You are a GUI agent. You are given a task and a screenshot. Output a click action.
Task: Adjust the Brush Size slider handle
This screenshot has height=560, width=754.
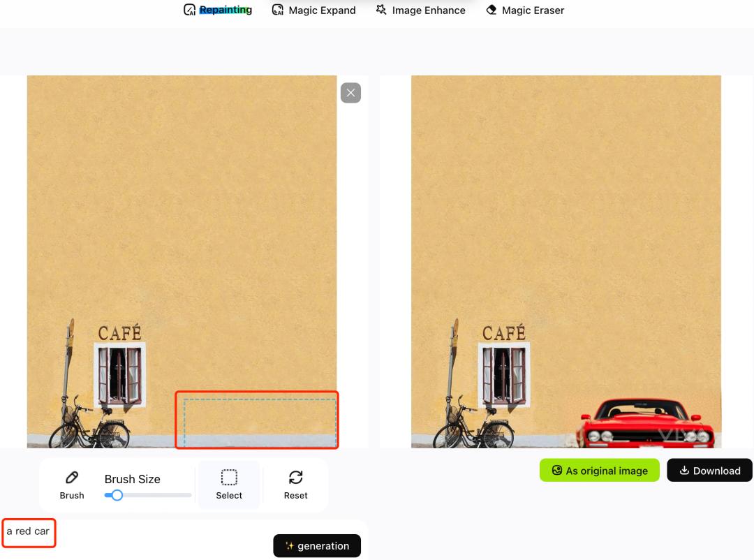point(117,495)
